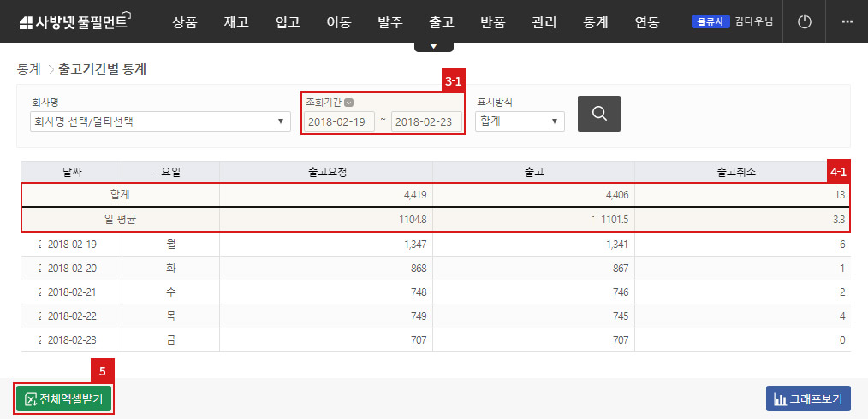The width and height of the screenshot is (868, 419).
Task: Open the 이동 menu
Action: [339, 22]
